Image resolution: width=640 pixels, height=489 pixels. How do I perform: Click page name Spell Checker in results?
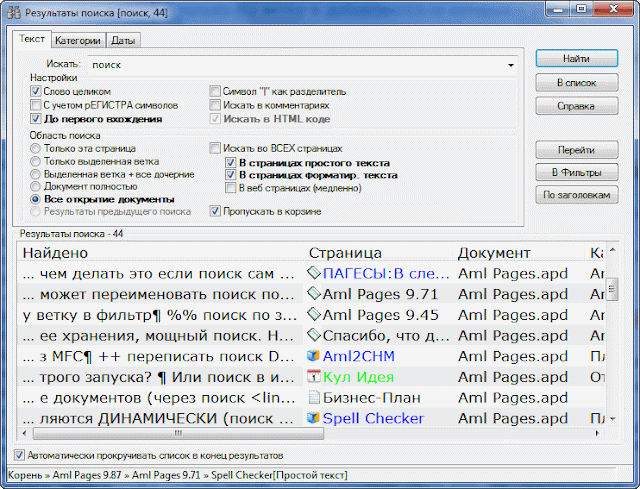(x=373, y=418)
